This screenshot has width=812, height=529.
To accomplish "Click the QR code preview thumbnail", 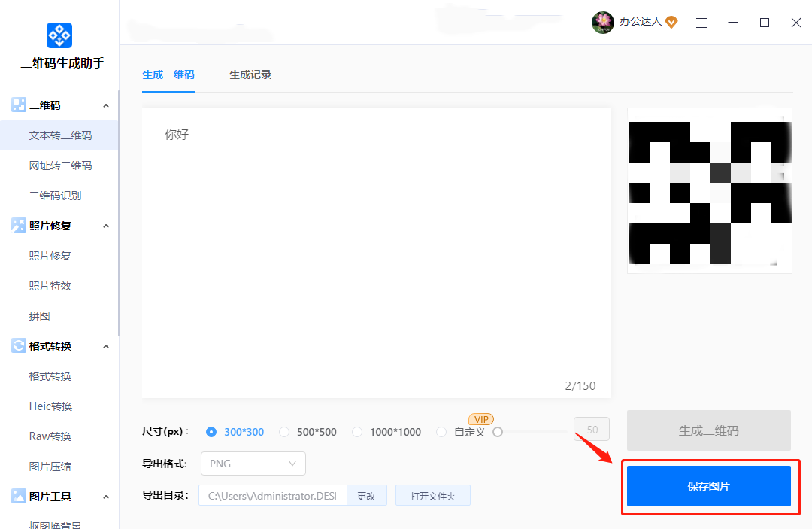I will pos(709,190).
